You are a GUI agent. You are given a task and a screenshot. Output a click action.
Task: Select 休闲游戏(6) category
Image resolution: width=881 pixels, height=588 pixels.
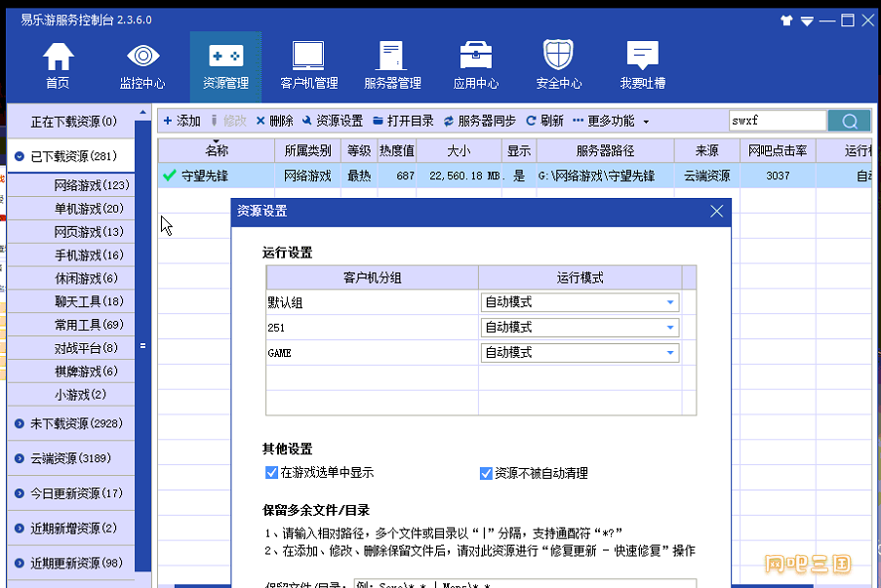(x=71, y=278)
